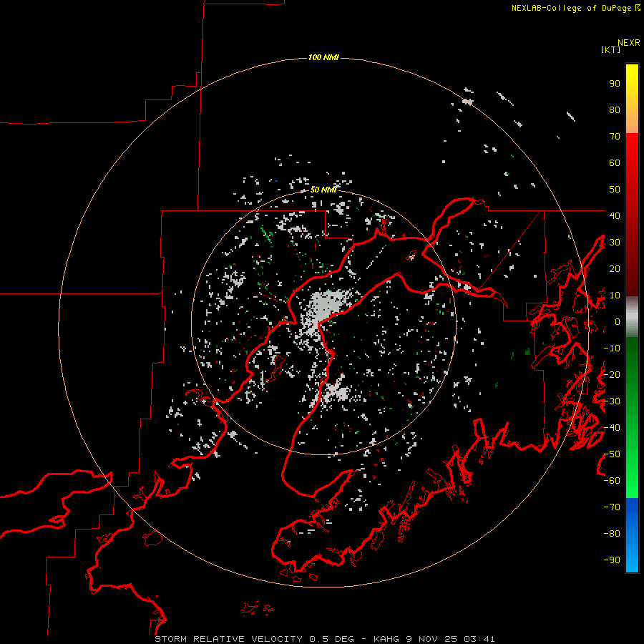The height and width of the screenshot is (644, 644).
Task: Click the -30 value on the velocity scale
Action: (x=612, y=401)
